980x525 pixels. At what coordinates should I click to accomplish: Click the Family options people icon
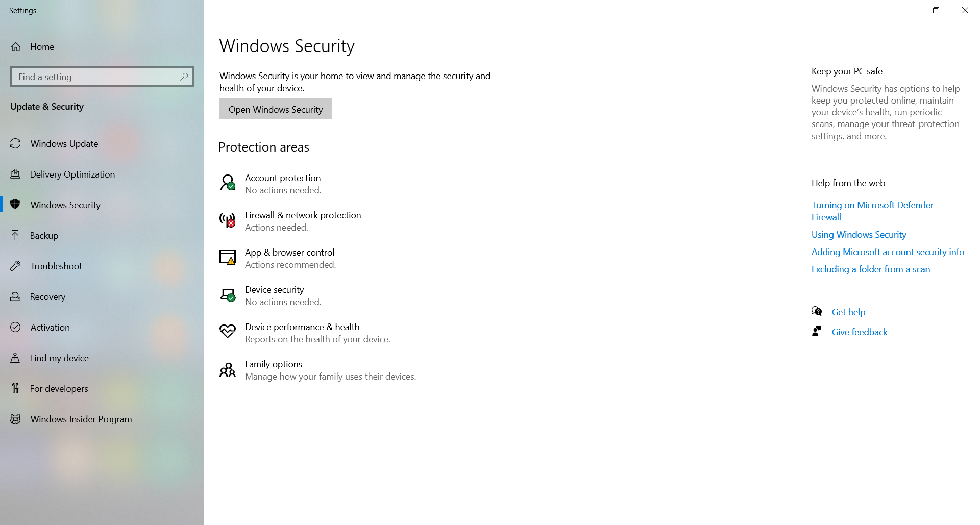pyautogui.click(x=228, y=369)
